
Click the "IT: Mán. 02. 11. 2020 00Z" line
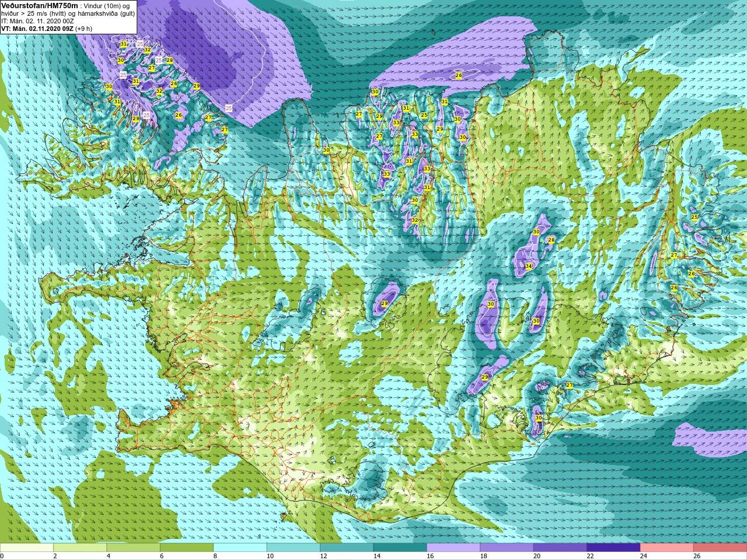pos(37,21)
